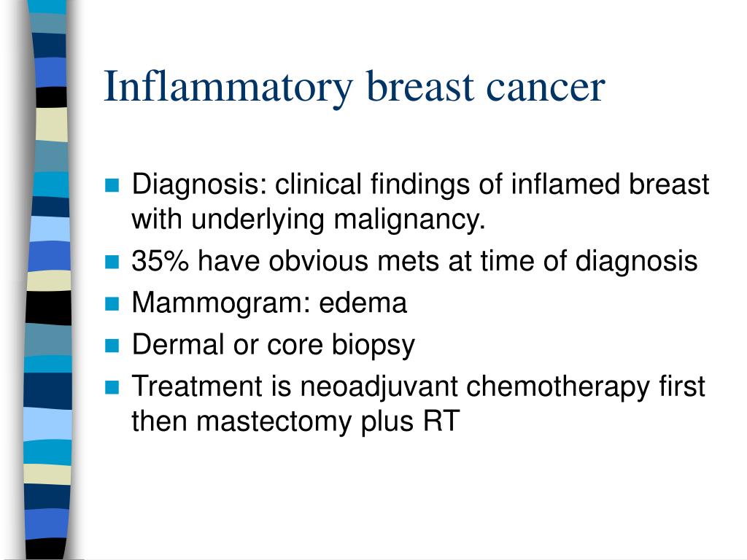Click the text Diagnosis: clinical findings of inflamed breast

point(420,184)
